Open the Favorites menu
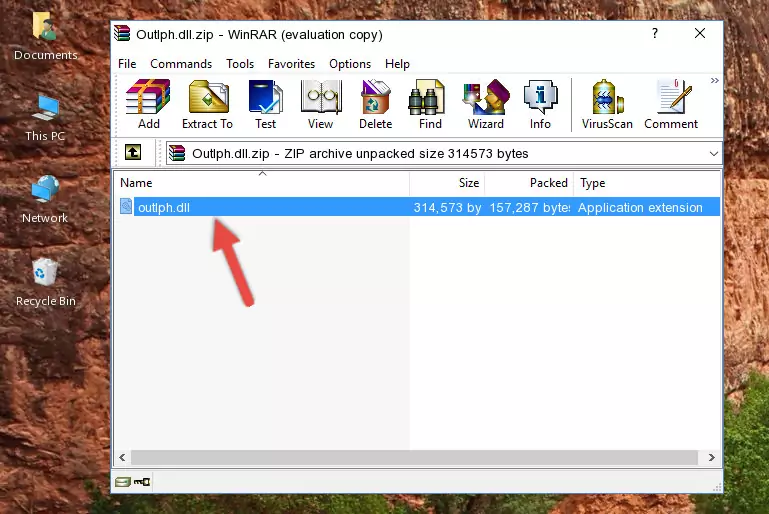This screenshot has height=514, width=769. click(x=291, y=64)
